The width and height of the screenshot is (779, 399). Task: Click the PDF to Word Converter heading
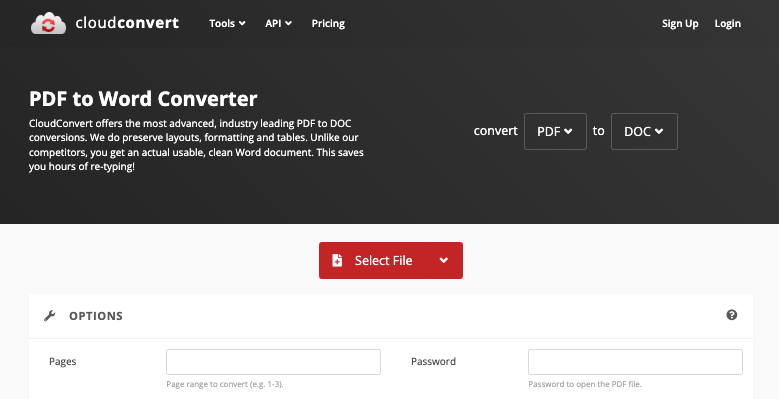(x=143, y=99)
